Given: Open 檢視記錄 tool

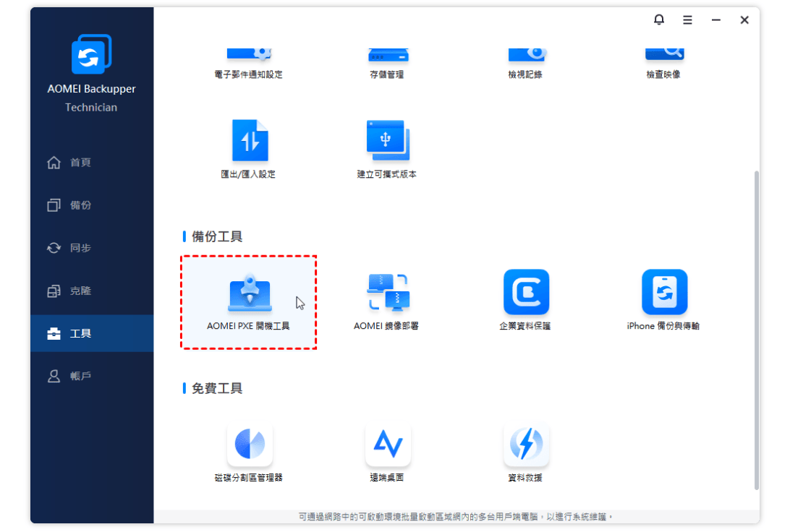Looking at the screenshot, I should (x=526, y=63).
